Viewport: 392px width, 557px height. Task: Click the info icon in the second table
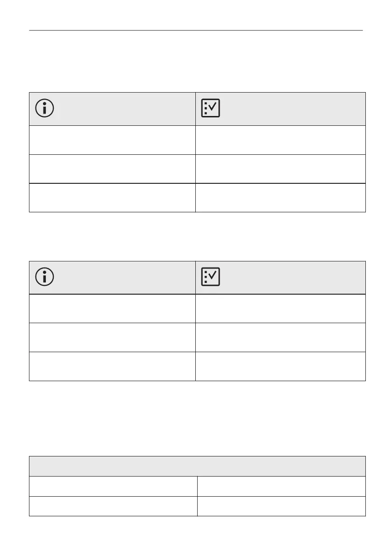pyautogui.click(x=44, y=277)
